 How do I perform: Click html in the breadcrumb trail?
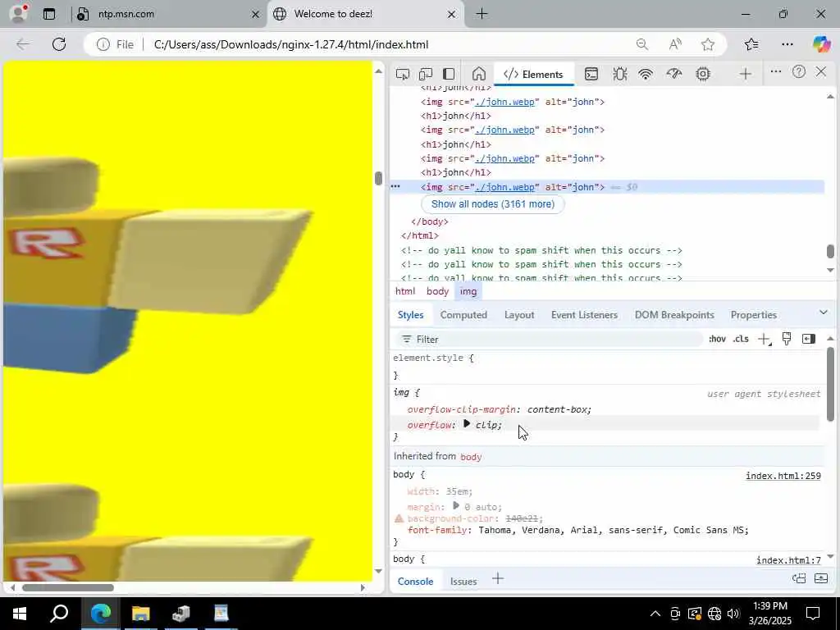405,291
